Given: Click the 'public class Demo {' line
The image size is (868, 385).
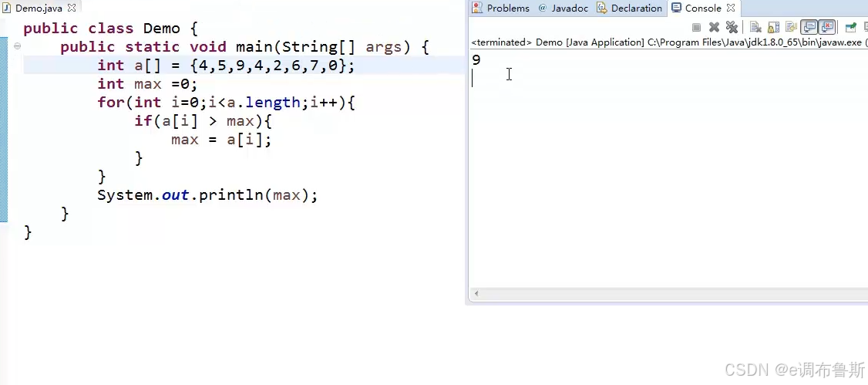Looking at the screenshot, I should (x=111, y=29).
